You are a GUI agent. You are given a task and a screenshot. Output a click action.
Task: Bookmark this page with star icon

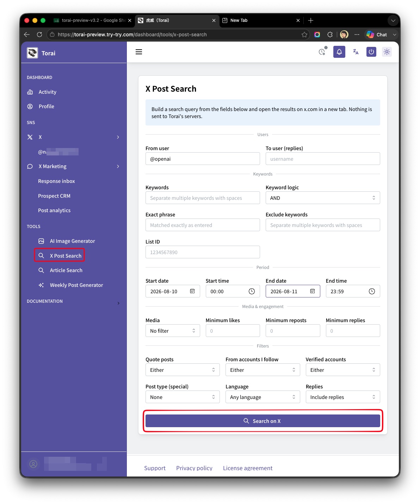click(304, 35)
